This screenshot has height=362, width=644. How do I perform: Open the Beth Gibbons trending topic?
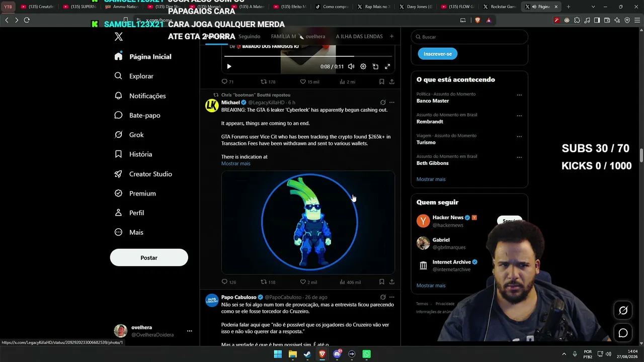433,163
